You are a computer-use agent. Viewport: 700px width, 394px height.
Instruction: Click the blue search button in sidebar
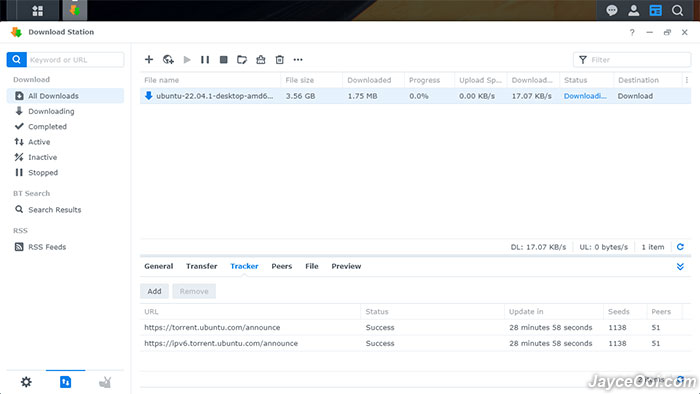click(x=17, y=59)
